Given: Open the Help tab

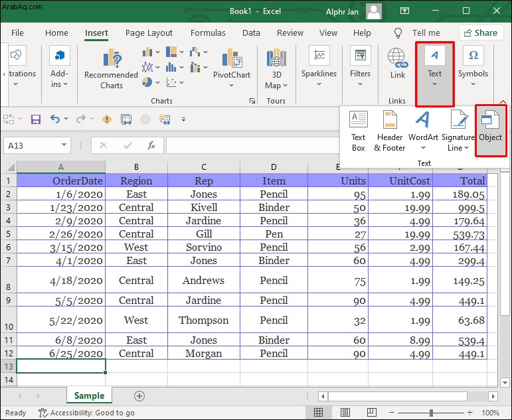Looking at the screenshot, I should [x=362, y=33].
